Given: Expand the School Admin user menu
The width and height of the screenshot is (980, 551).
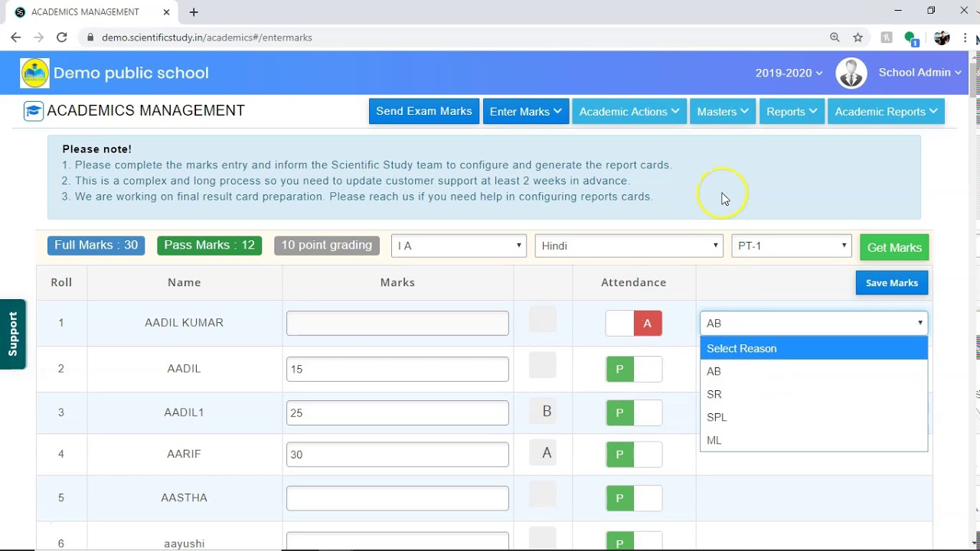Looking at the screenshot, I should (x=920, y=73).
